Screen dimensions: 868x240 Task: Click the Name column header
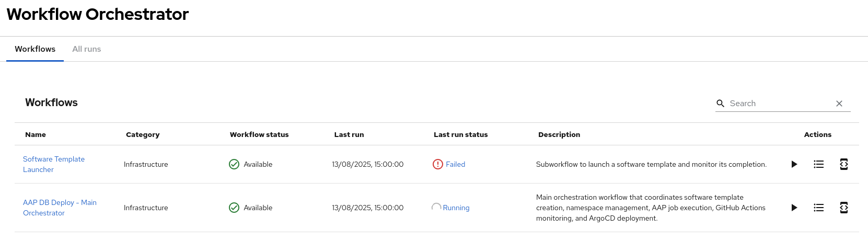[36, 134]
